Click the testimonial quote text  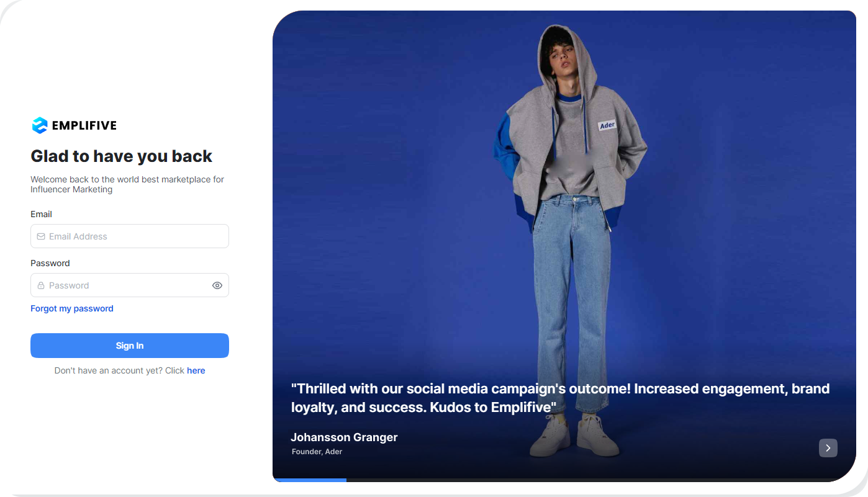560,398
